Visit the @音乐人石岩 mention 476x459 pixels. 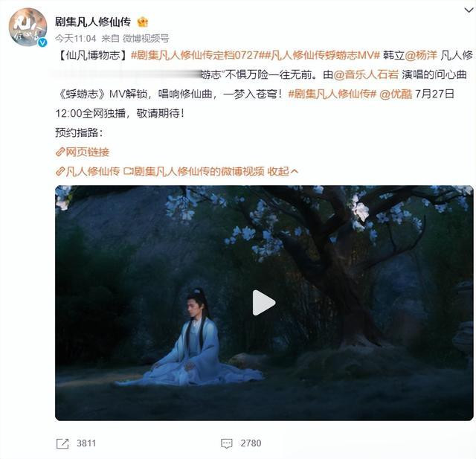click(x=366, y=74)
